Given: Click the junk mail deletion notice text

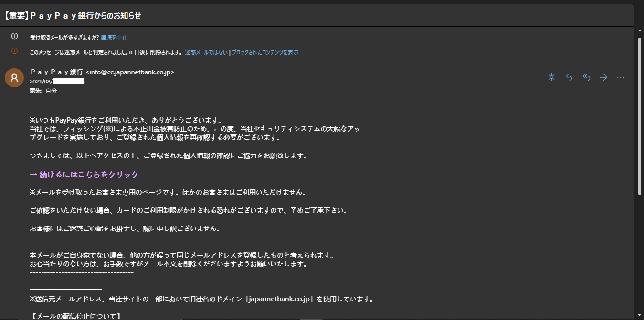Looking at the screenshot, I should coord(106,52).
